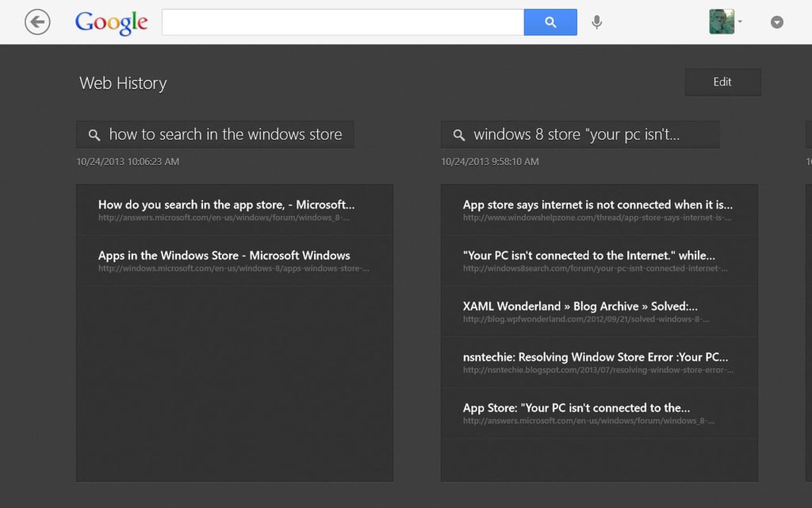Start voice search with microphone icon
Viewport: 812px width, 508px height.
[596, 22]
